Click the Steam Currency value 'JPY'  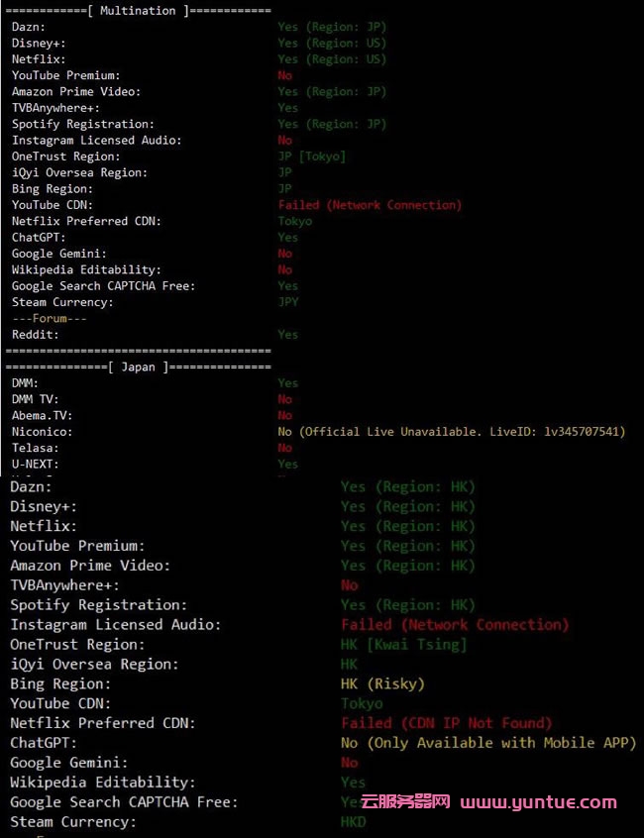pyautogui.click(x=288, y=302)
